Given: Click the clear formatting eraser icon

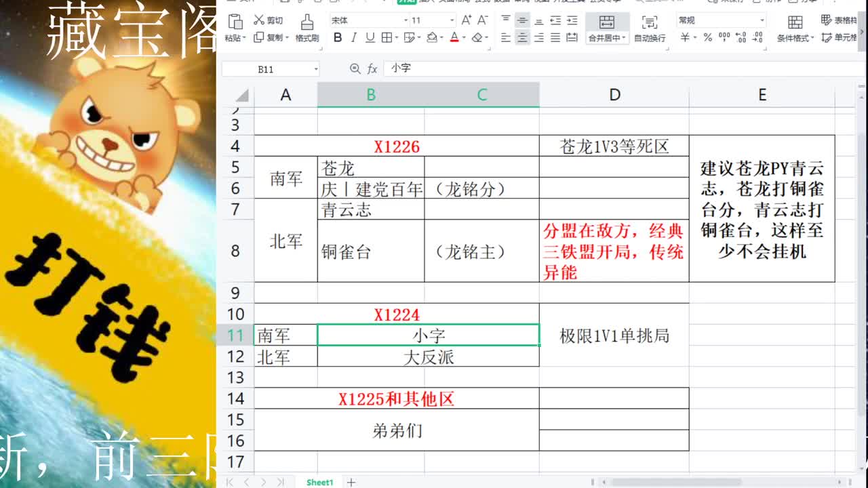Looking at the screenshot, I should (477, 38).
